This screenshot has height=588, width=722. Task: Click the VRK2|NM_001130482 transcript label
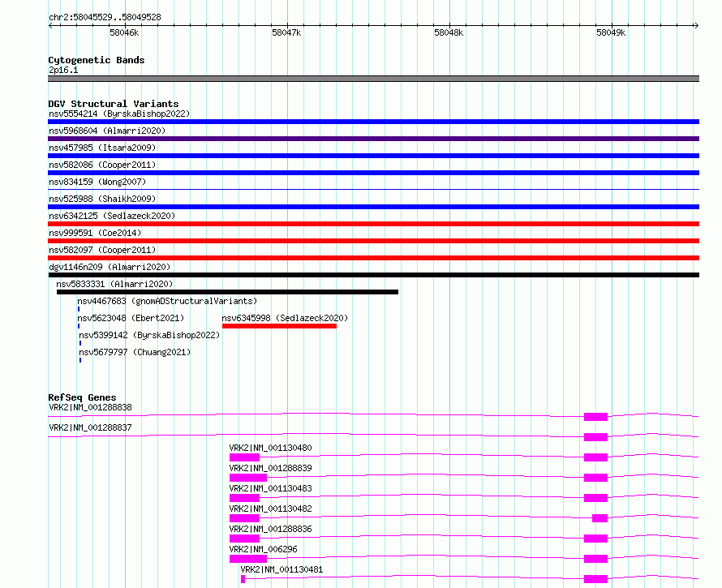(x=271, y=509)
